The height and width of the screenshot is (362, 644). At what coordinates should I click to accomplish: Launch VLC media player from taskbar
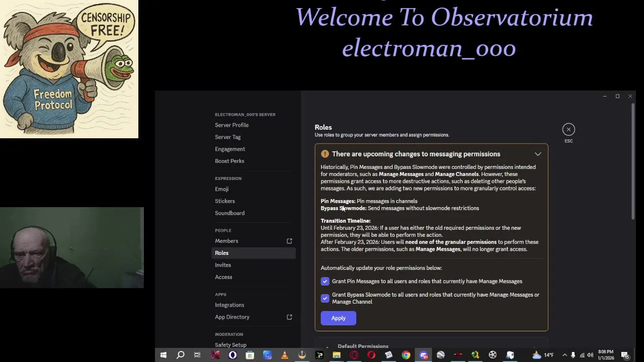pos(284,355)
